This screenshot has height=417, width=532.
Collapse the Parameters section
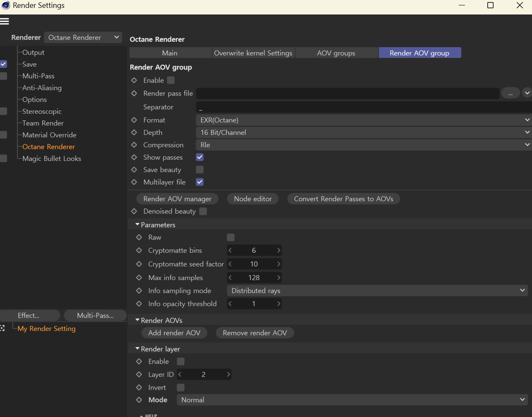(137, 225)
